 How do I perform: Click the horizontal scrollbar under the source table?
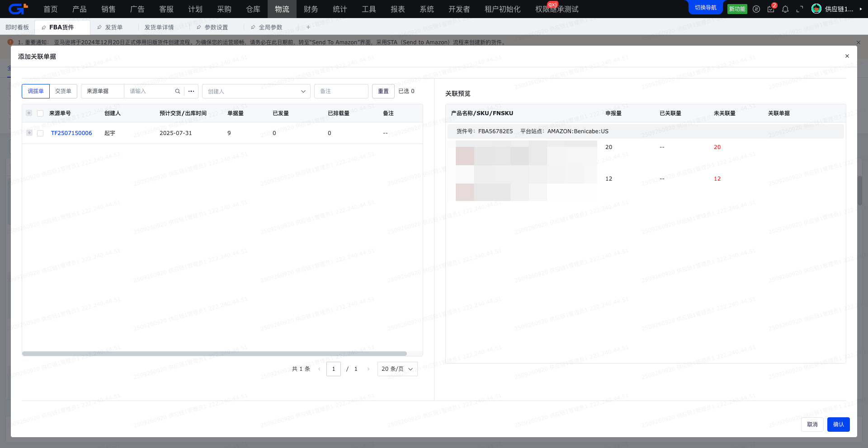pyautogui.click(x=214, y=354)
